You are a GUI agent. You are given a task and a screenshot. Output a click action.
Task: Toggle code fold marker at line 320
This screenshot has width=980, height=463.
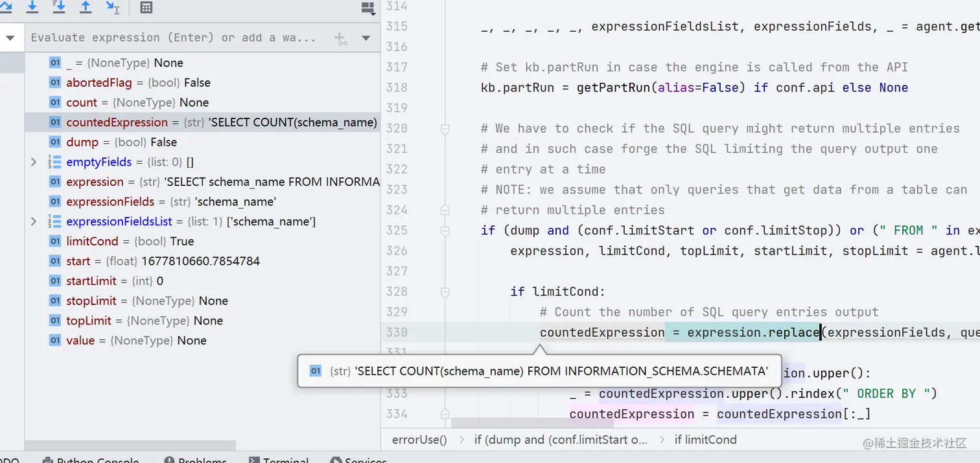445,129
